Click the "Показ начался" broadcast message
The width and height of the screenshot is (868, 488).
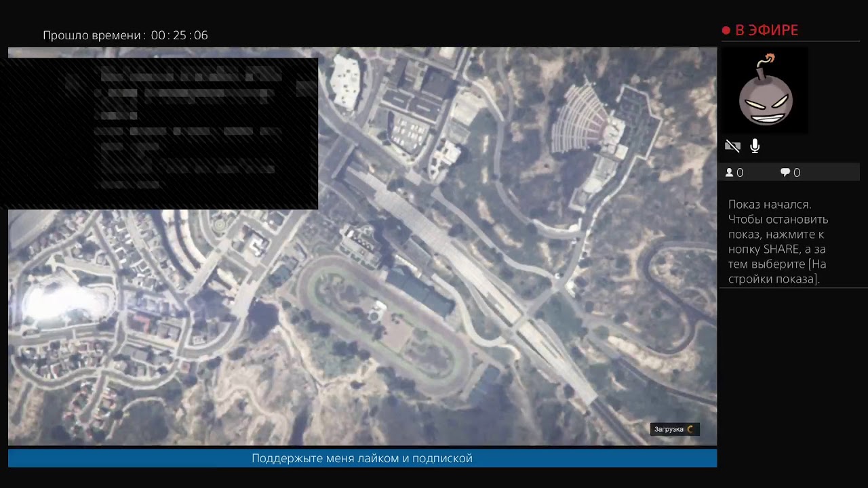(778, 241)
